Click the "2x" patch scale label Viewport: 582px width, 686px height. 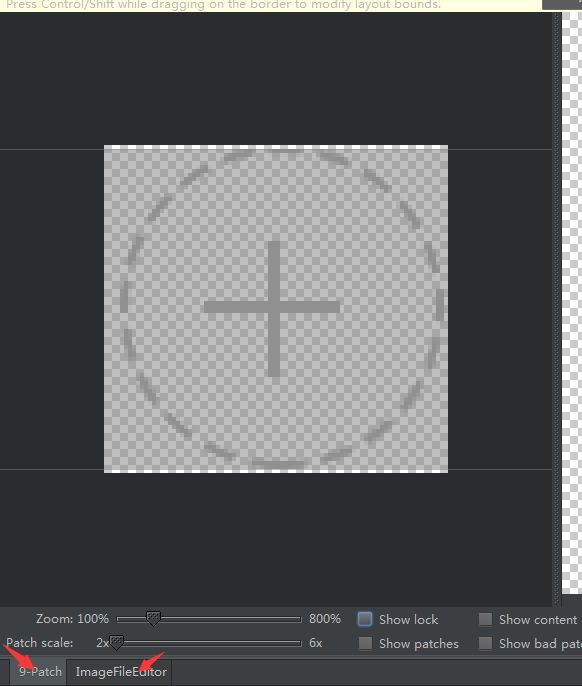102,643
